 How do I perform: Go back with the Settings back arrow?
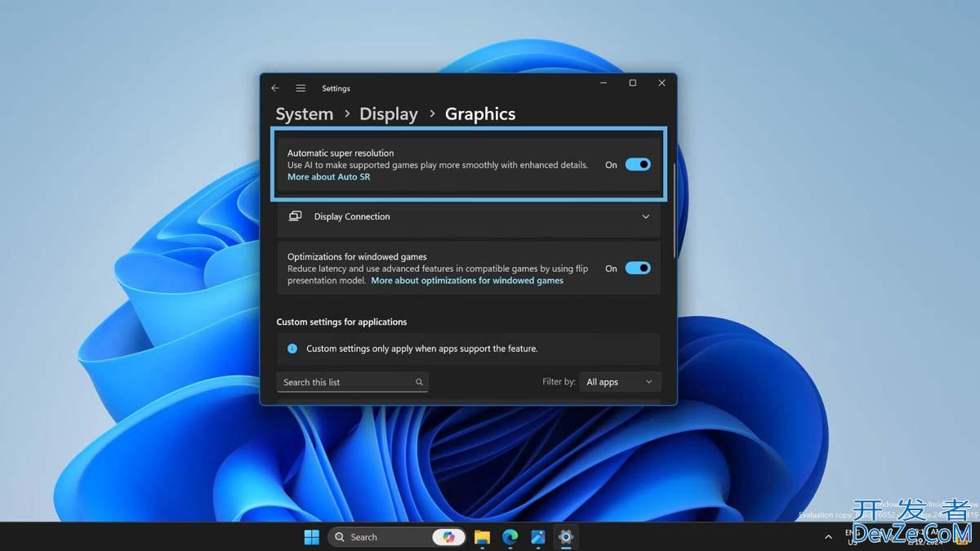tap(275, 88)
